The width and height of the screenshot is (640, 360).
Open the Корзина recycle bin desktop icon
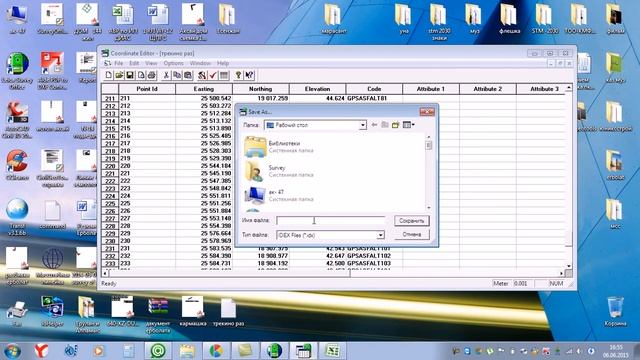pyautogui.click(x=615, y=312)
